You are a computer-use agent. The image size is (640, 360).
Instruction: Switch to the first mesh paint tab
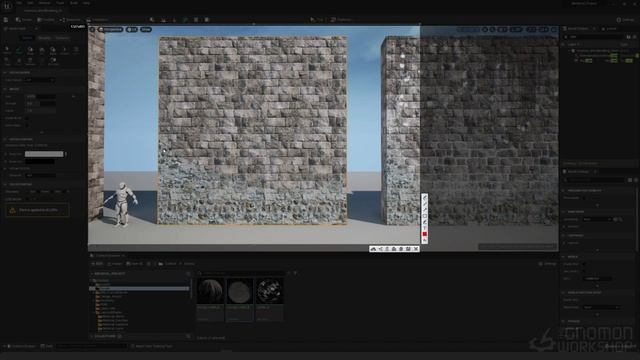click(x=27, y=38)
